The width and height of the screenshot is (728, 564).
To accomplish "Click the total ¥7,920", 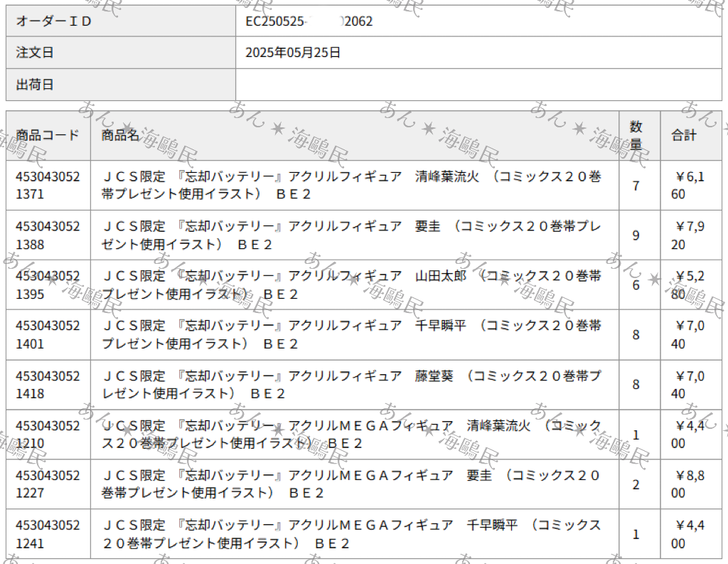I will 688,235.
